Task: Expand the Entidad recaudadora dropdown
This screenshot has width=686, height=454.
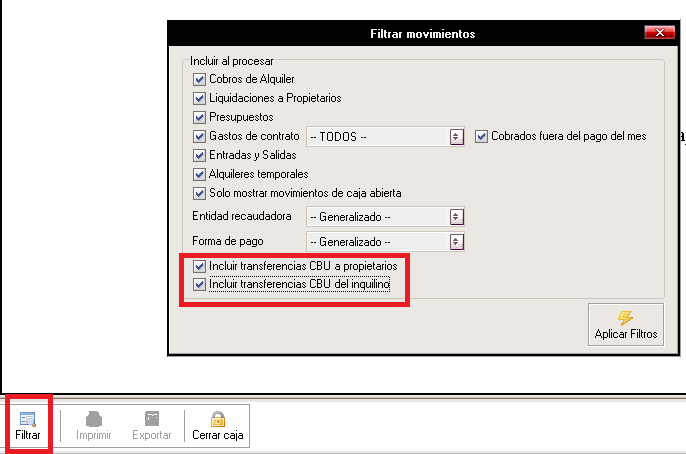Action: (457, 216)
